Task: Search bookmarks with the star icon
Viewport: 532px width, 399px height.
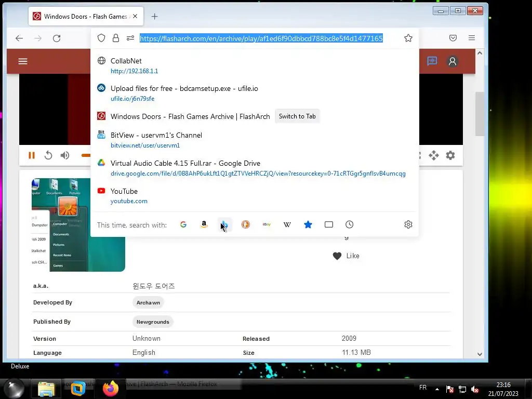Action: coord(308,224)
